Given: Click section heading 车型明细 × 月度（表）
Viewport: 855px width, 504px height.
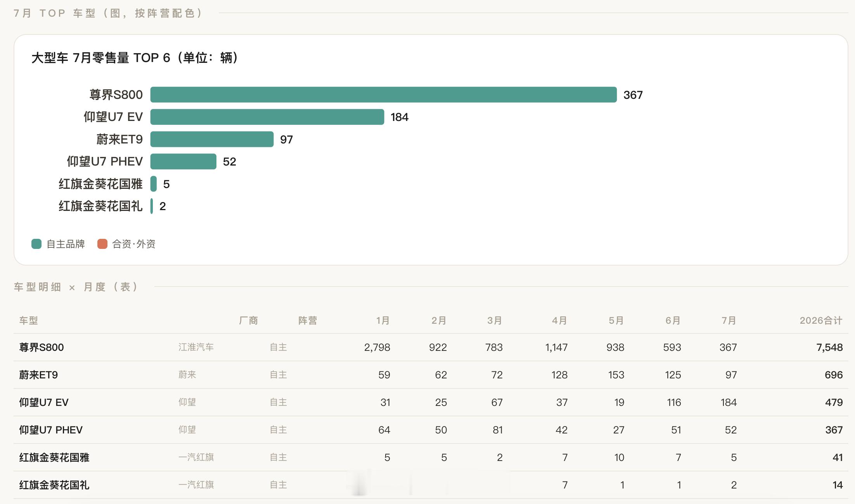Looking at the screenshot, I should pyautogui.click(x=76, y=287).
